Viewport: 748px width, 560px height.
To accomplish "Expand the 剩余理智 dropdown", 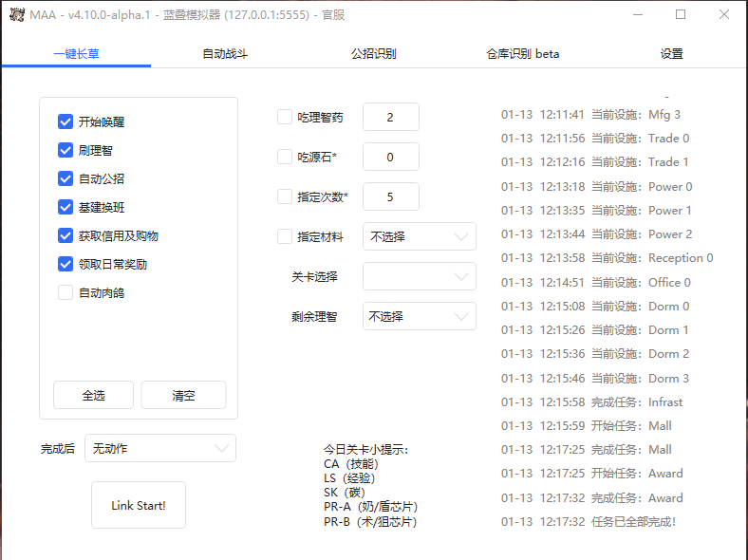I will [420, 316].
